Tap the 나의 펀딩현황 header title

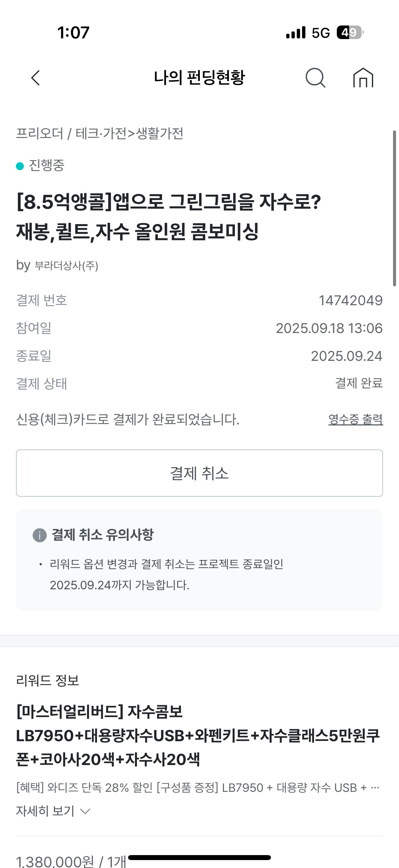click(x=199, y=78)
